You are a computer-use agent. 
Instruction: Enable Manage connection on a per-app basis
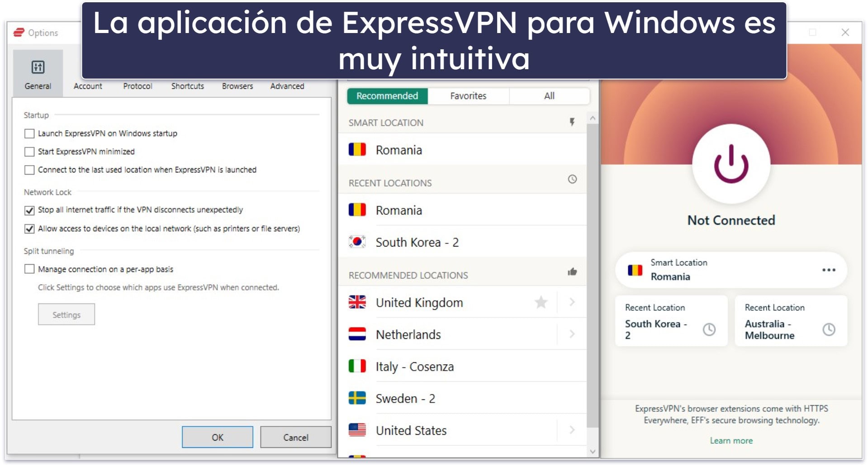tap(29, 269)
